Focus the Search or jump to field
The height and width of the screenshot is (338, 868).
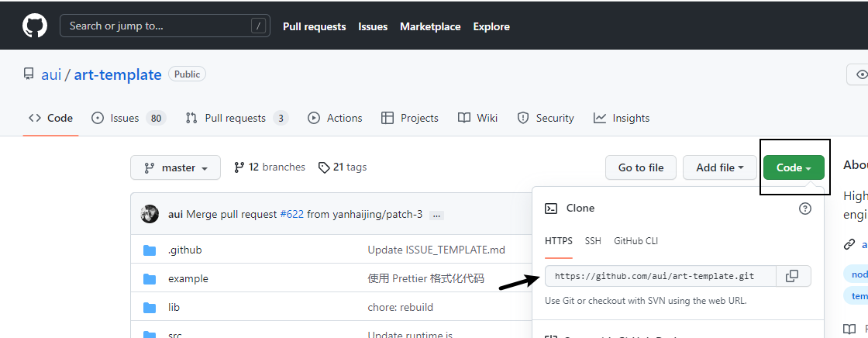tap(165, 26)
